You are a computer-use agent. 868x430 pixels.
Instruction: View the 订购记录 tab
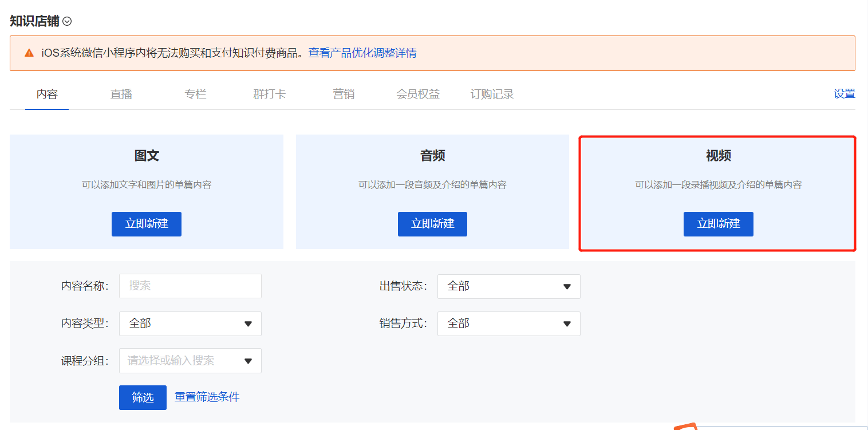(492, 94)
